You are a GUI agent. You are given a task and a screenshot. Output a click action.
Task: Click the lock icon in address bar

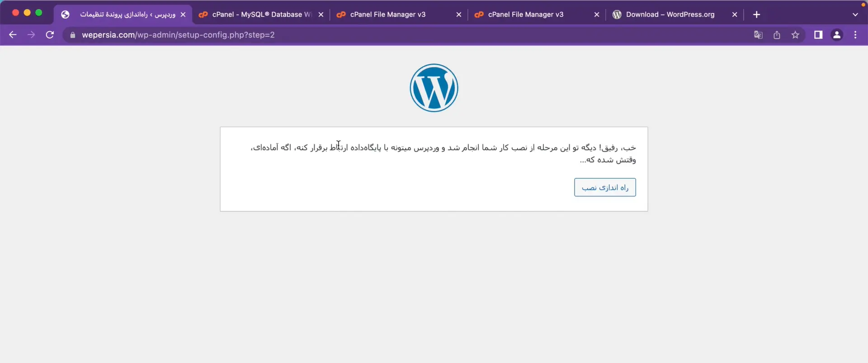click(x=72, y=35)
